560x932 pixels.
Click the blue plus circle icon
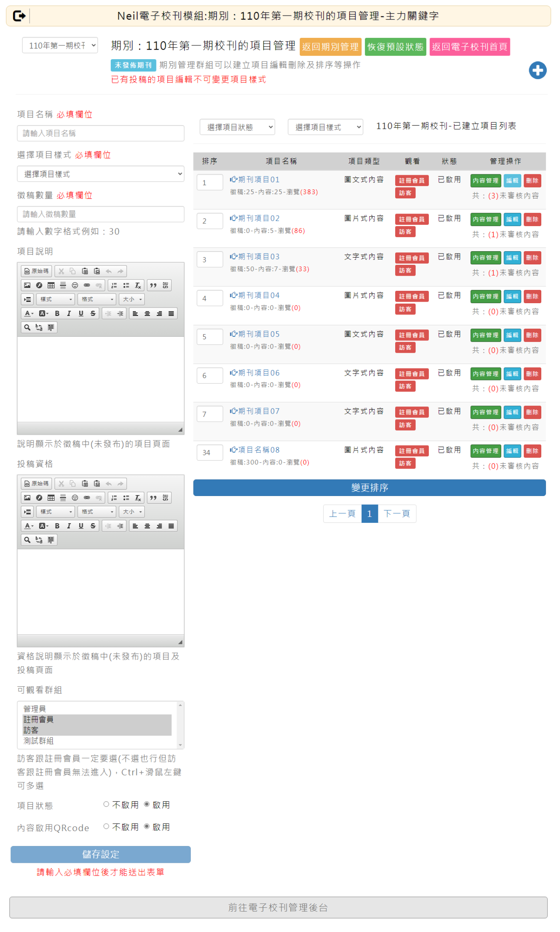tap(537, 70)
